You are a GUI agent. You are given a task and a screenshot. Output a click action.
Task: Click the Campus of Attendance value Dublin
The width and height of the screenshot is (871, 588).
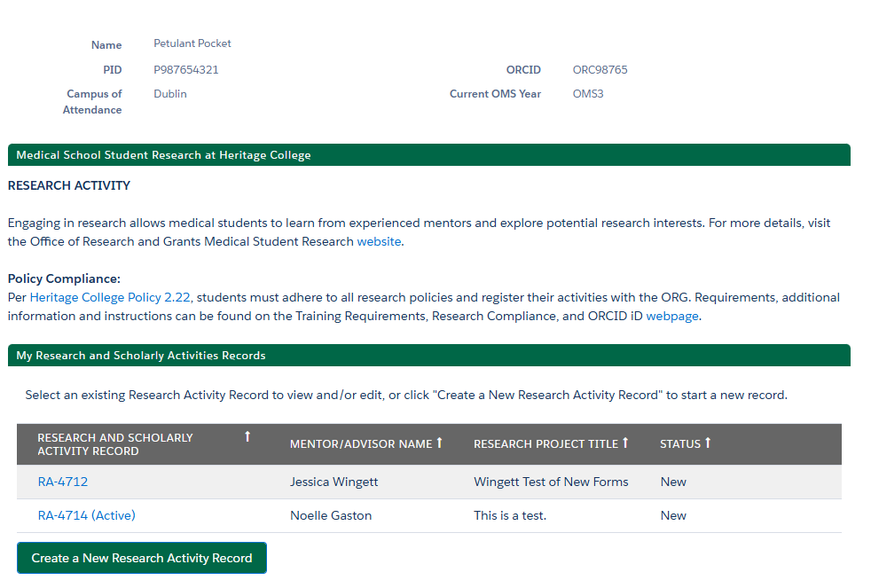(169, 93)
